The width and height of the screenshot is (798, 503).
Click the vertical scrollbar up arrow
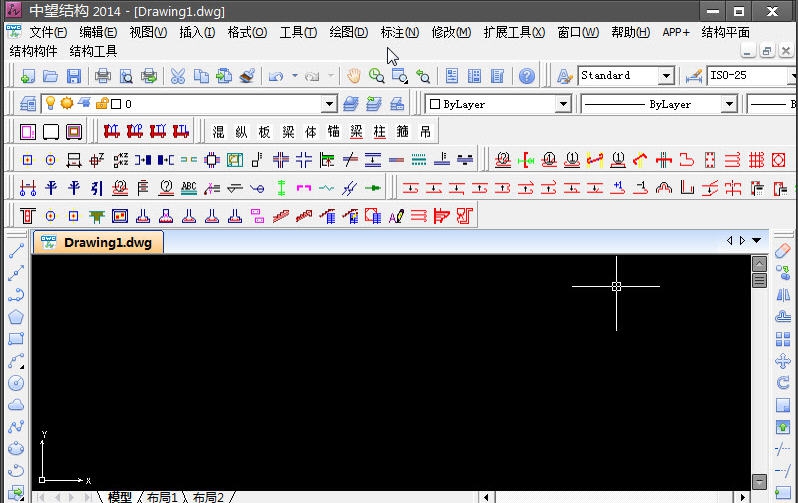(x=759, y=264)
